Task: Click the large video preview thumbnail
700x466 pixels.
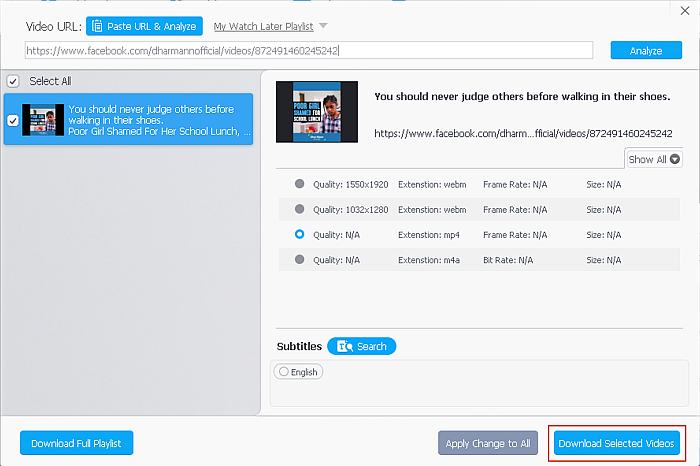Action: click(317, 112)
